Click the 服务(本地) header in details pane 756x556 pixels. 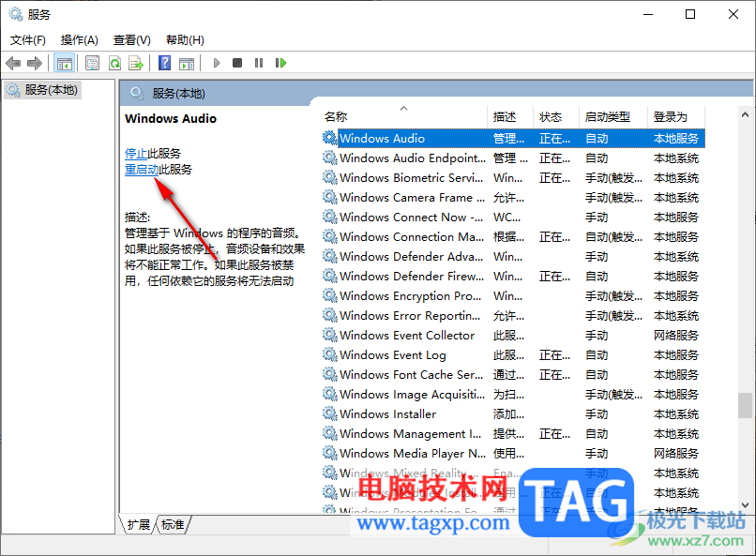178,94
